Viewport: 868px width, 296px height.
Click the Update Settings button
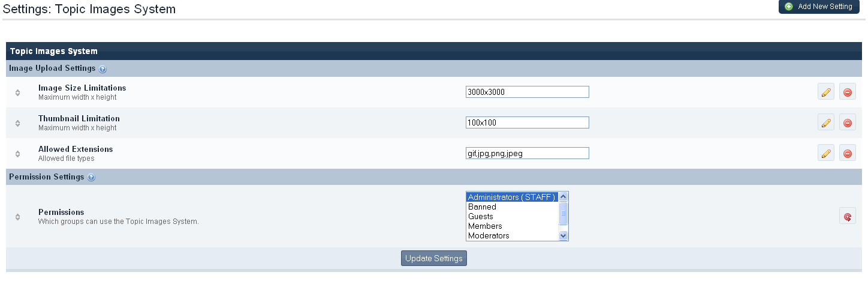click(x=433, y=258)
